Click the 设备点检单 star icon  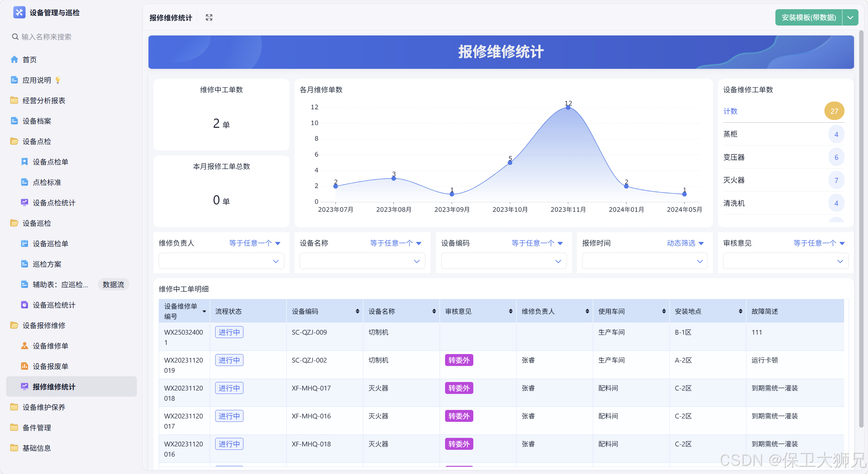click(x=25, y=162)
